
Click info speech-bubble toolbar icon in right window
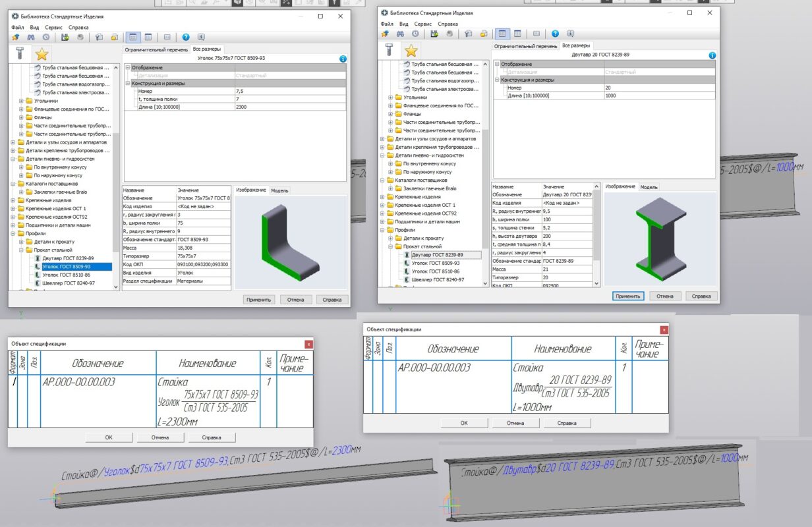coord(570,34)
